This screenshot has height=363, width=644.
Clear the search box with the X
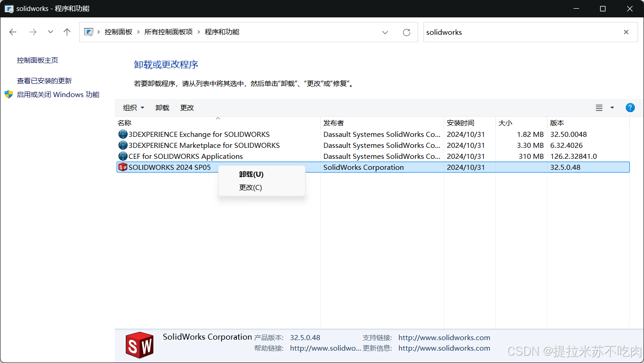[x=626, y=32]
